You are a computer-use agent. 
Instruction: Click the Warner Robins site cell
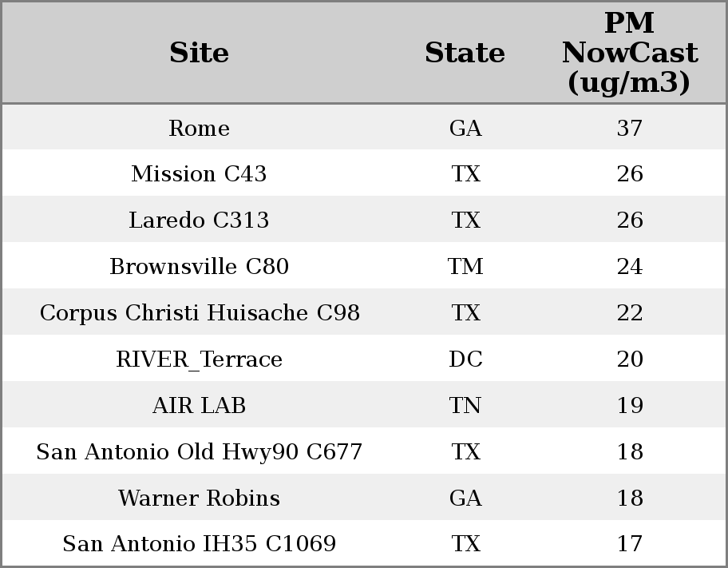pos(199,498)
